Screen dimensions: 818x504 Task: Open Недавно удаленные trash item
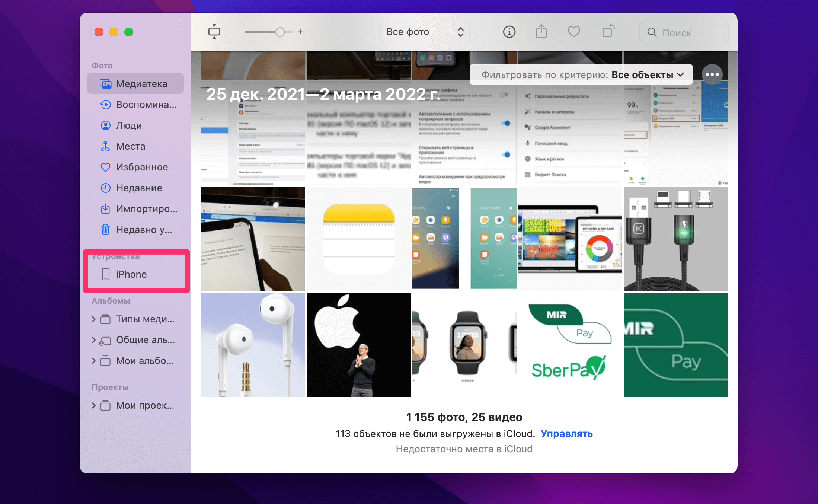tap(144, 230)
